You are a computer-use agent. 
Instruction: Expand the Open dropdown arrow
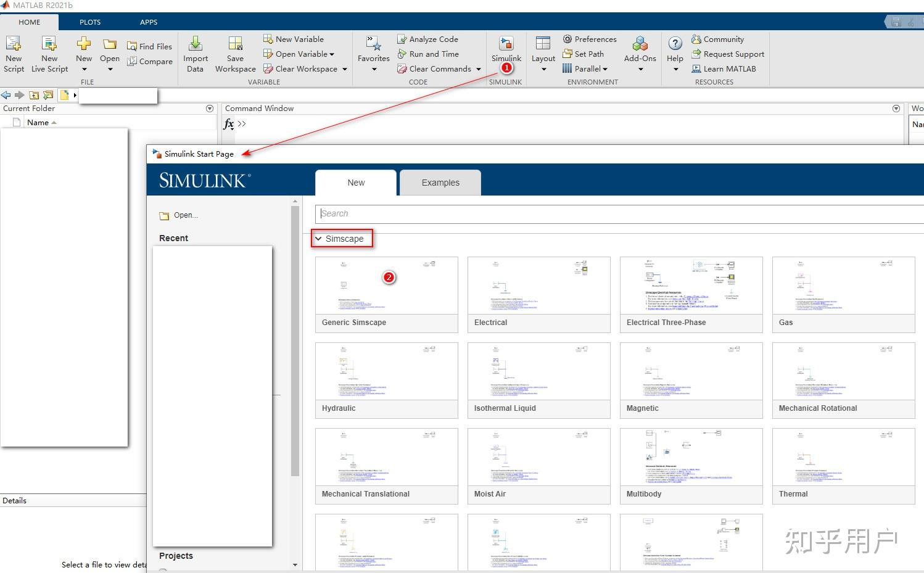110,69
